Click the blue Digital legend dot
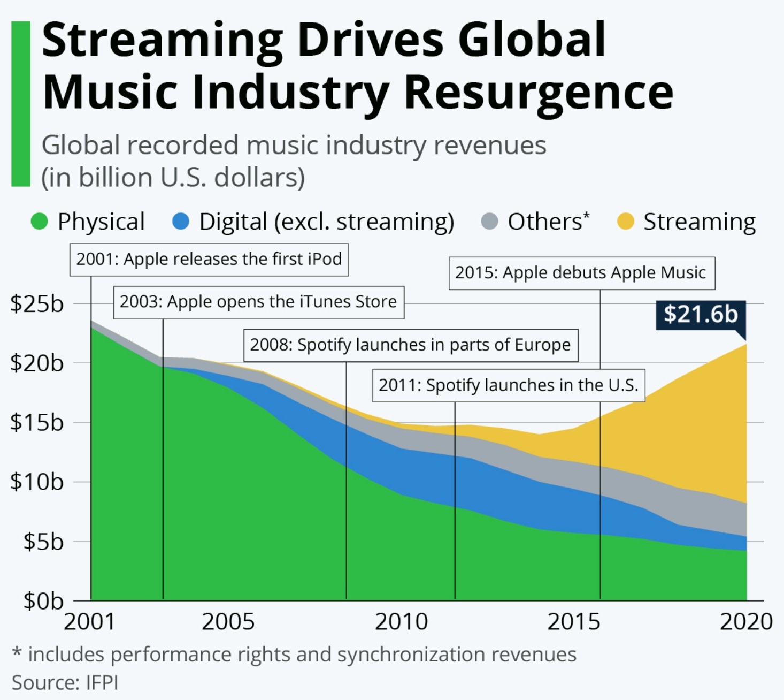The height and width of the screenshot is (700, 784). pos(181,221)
